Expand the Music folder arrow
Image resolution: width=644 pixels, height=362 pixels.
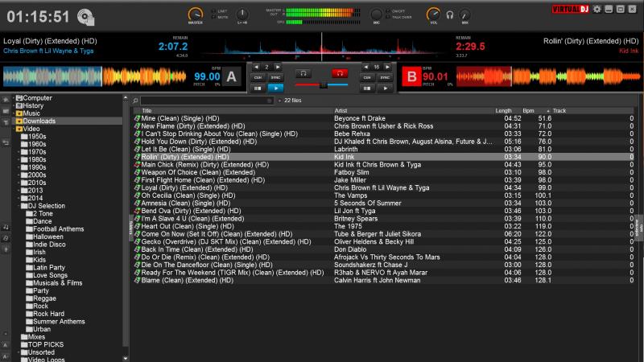tap(14, 113)
